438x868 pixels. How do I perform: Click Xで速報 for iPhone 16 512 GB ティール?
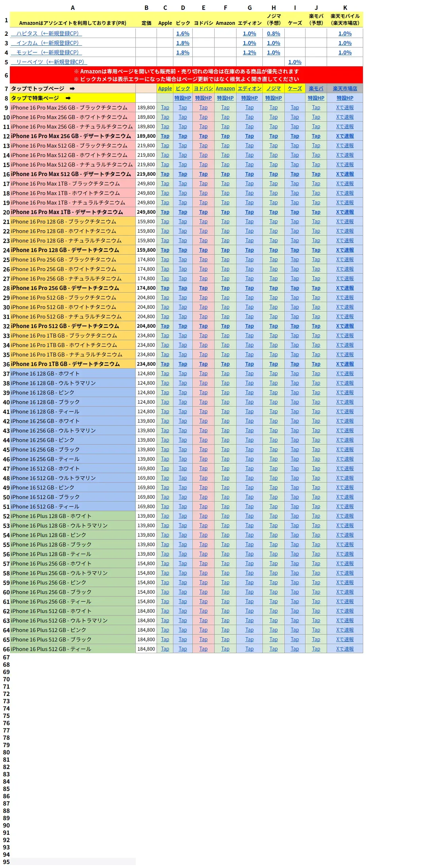pyautogui.click(x=345, y=506)
